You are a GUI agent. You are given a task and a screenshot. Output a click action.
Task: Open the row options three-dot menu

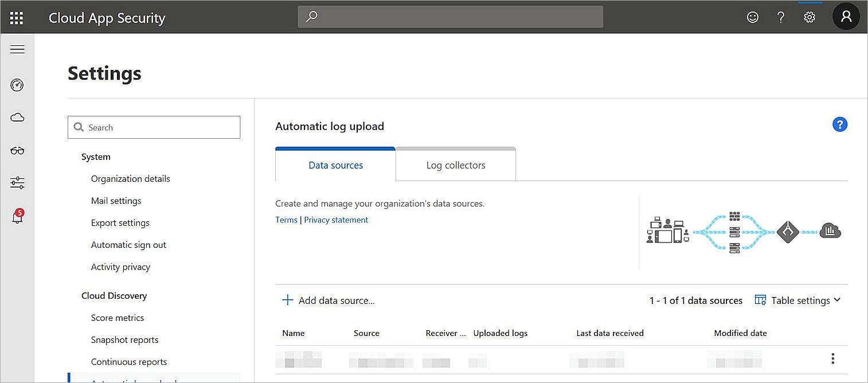click(x=832, y=358)
